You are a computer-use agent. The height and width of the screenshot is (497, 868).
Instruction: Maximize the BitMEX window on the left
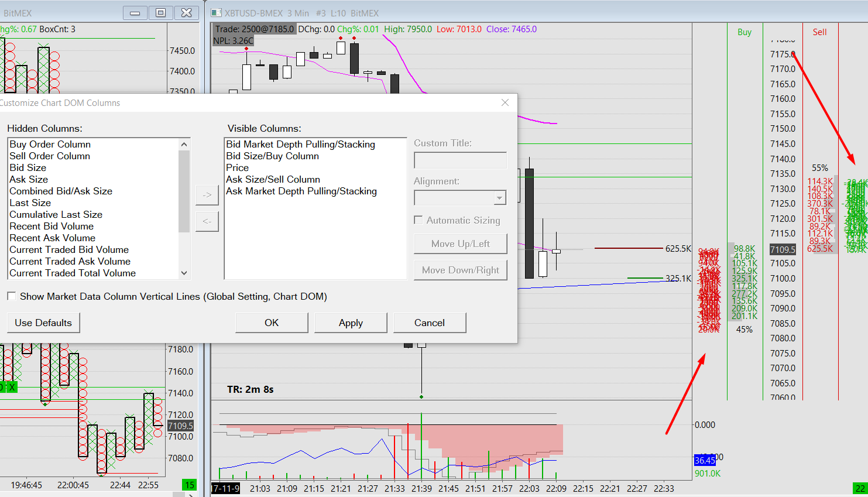(x=161, y=12)
